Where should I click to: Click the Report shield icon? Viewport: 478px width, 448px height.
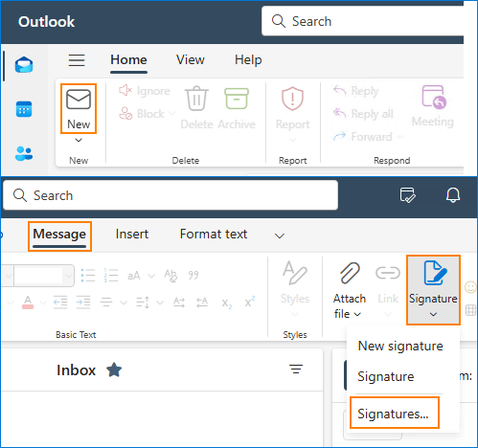point(292,99)
